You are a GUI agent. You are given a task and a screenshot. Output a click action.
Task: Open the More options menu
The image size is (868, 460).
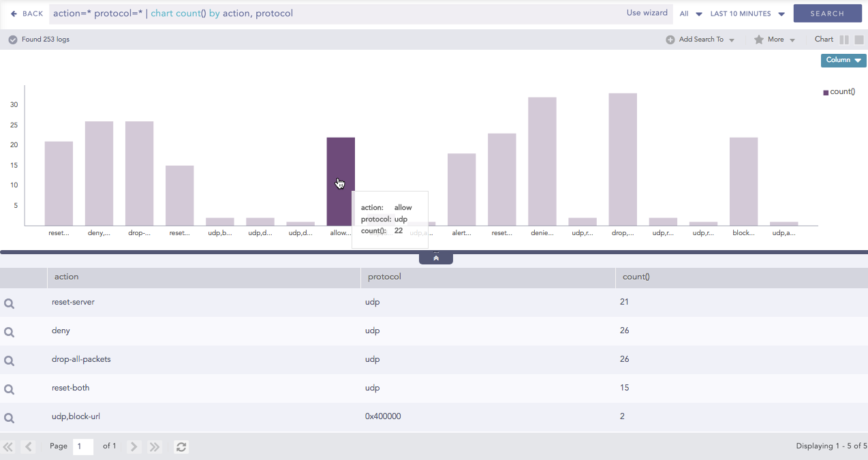775,40
